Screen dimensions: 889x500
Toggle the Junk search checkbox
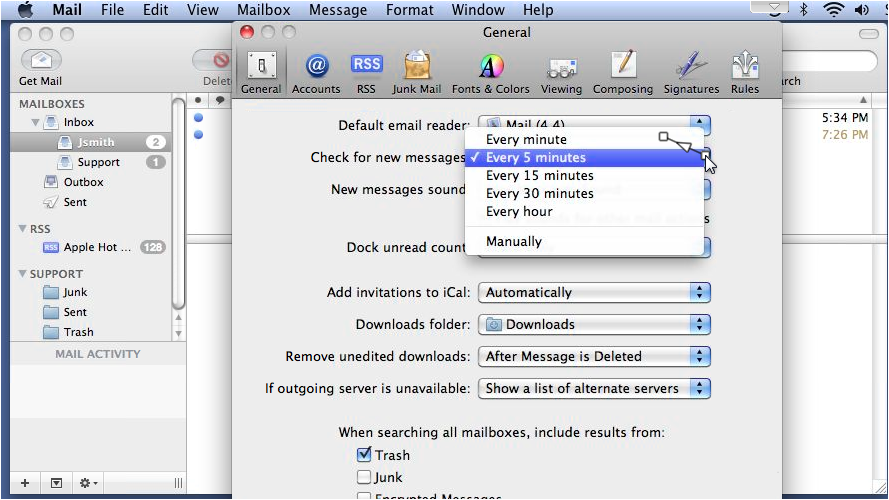coord(364,477)
